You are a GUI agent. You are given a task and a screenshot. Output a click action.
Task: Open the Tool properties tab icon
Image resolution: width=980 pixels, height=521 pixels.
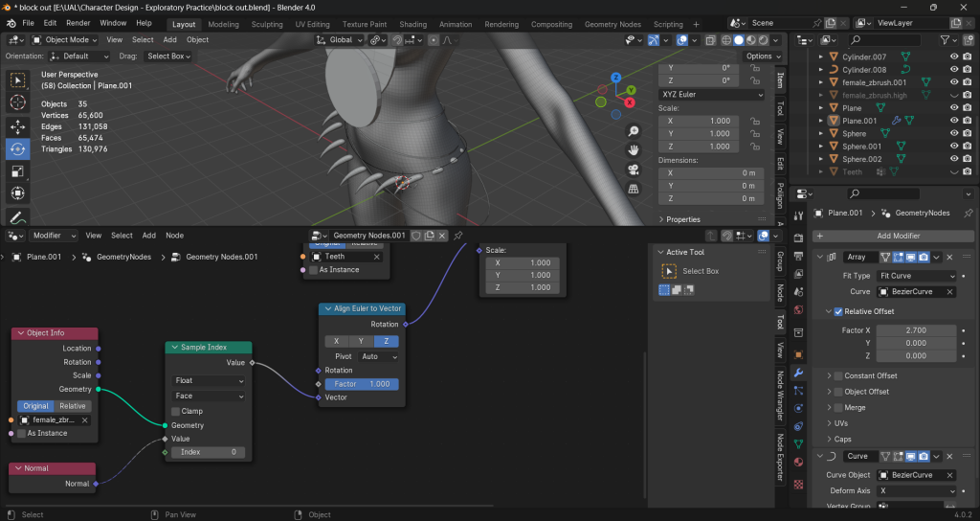pos(798,215)
